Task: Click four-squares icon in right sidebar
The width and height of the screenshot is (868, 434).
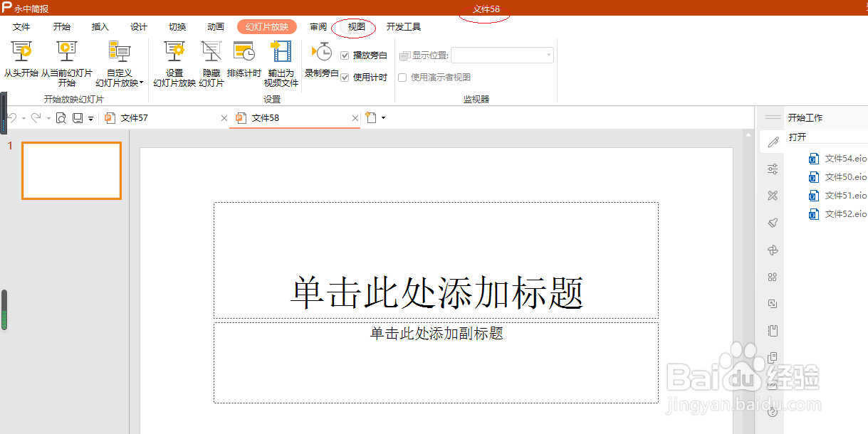Action: [x=773, y=277]
